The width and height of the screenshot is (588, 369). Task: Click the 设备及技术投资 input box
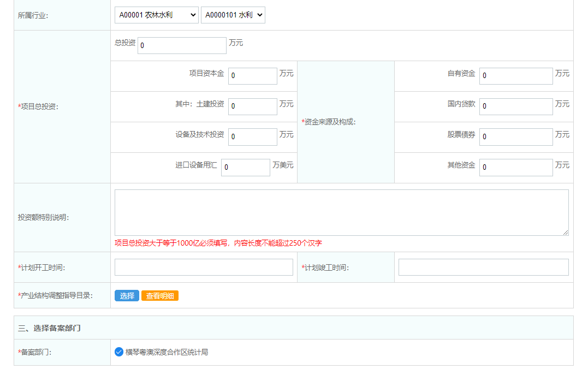(x=252, y=136)
